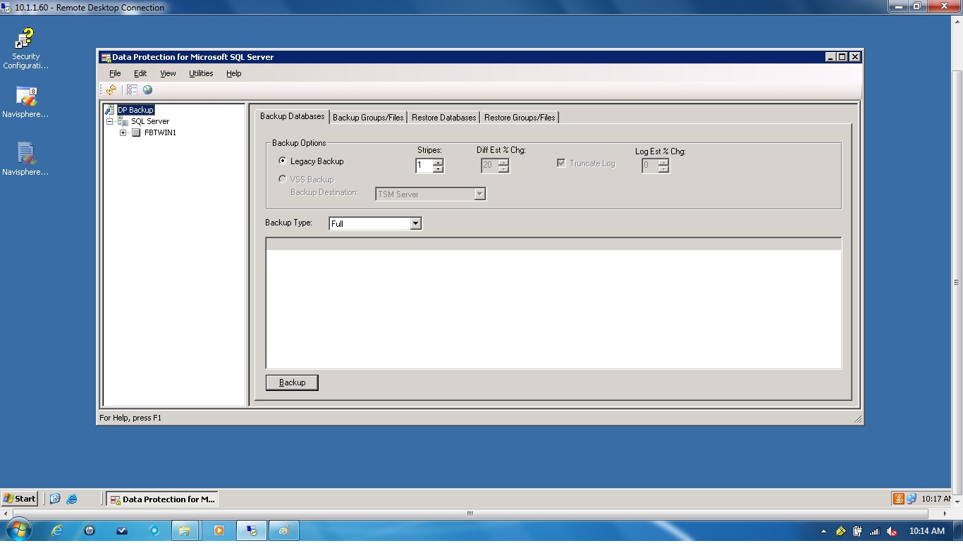
Task: Increase the Diff Est % Chg spinner
Action: (x=503, y=163)
